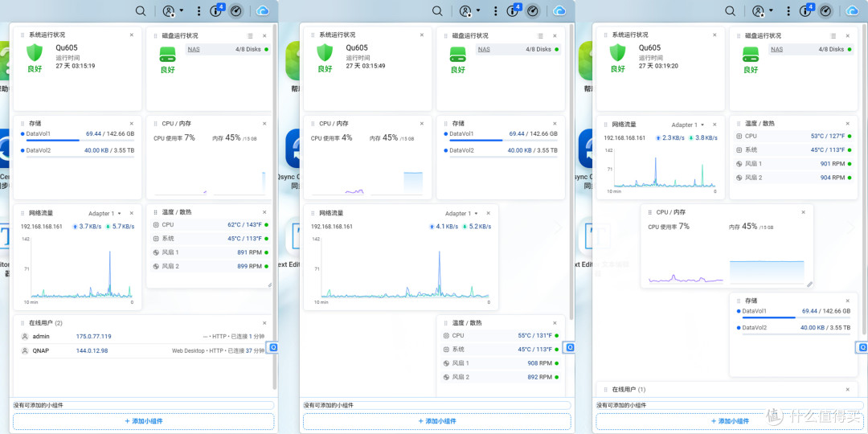
Task: Toggle the dashboard gauge icon in right screenshot
Action: pyautogui.click(x=825, y=11)
